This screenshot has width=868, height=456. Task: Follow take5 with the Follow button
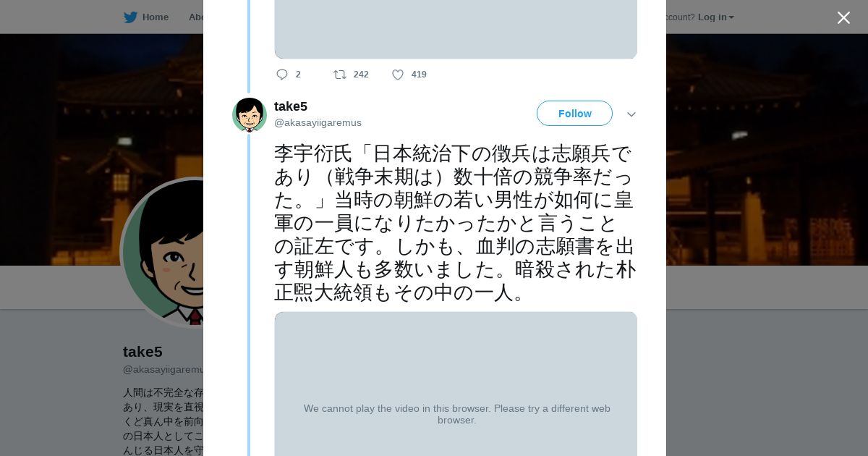pyautogui.click(x=574, y=114)
